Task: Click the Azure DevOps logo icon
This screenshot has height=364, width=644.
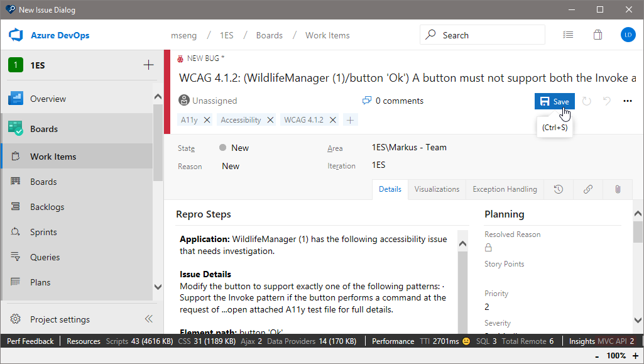Action: (16, 35)
